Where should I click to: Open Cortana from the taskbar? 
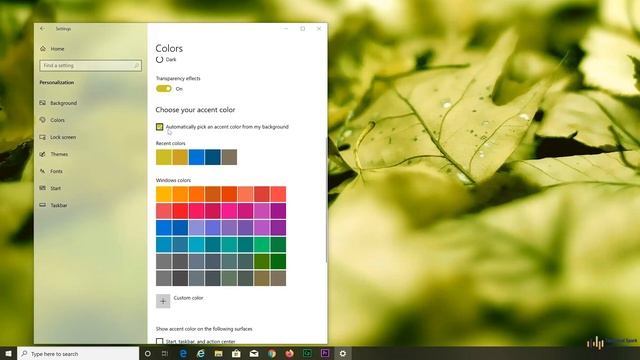(148, 353)
